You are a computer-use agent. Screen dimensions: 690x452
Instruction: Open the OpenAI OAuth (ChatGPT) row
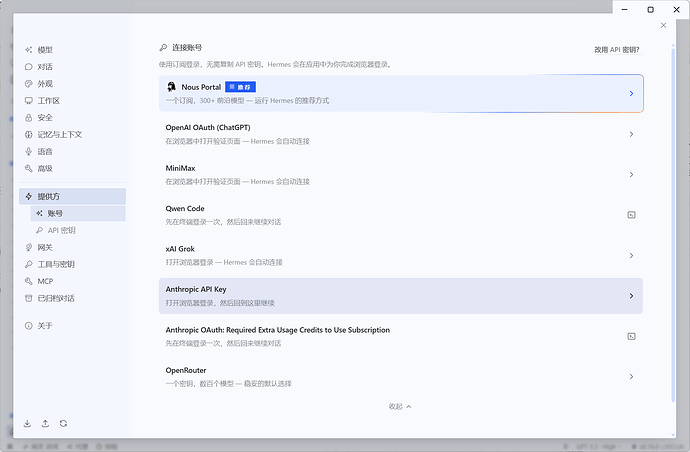(401, 134)
